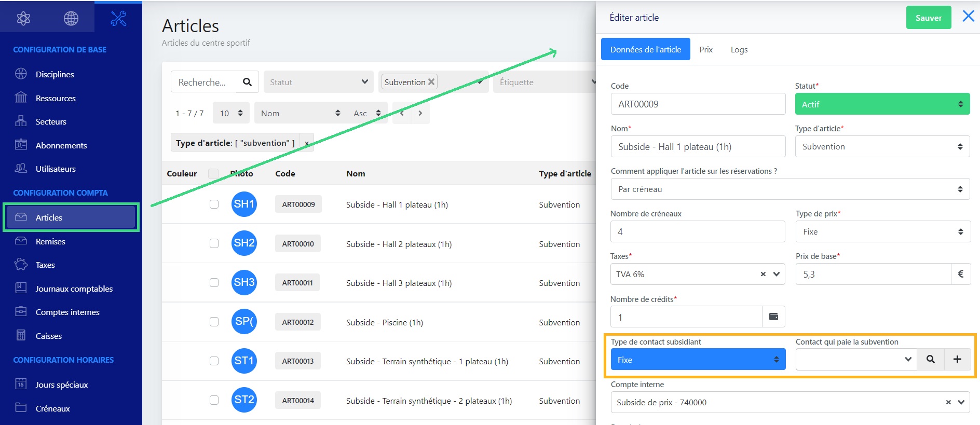Remove the Subvention filter tag with its X
Viewport: 980px width, 425px height.
431,82
